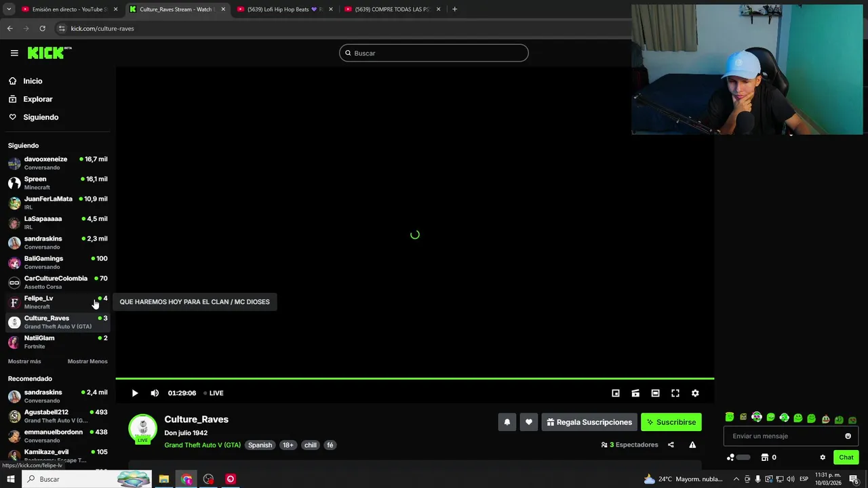Open JuanFerLaMata channel
Image resolution: width=868 pixels, height=488 pixels.
point(58,203)
